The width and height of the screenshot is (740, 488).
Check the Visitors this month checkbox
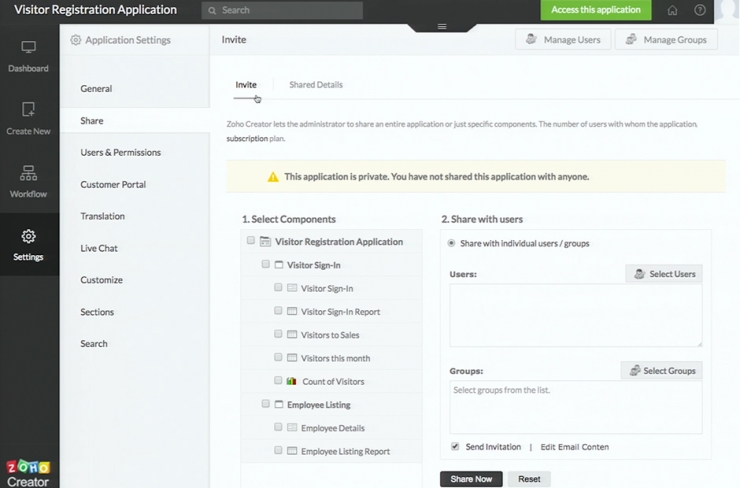278,357
